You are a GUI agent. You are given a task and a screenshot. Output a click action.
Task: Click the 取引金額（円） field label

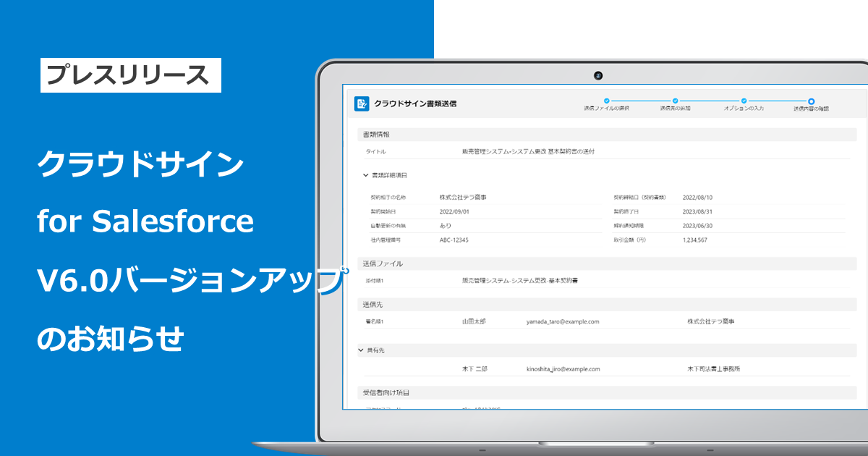click(x=630, y=240)
